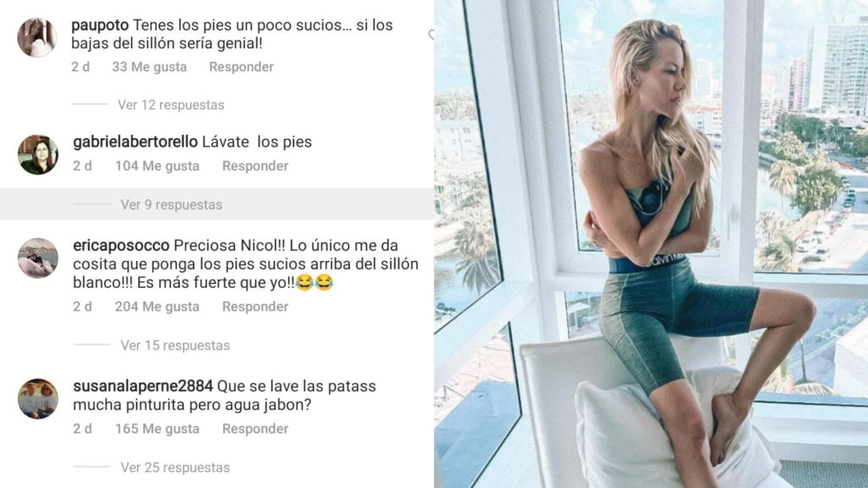Open username paupoto link

pyautogui.click(x=100, y=25)
